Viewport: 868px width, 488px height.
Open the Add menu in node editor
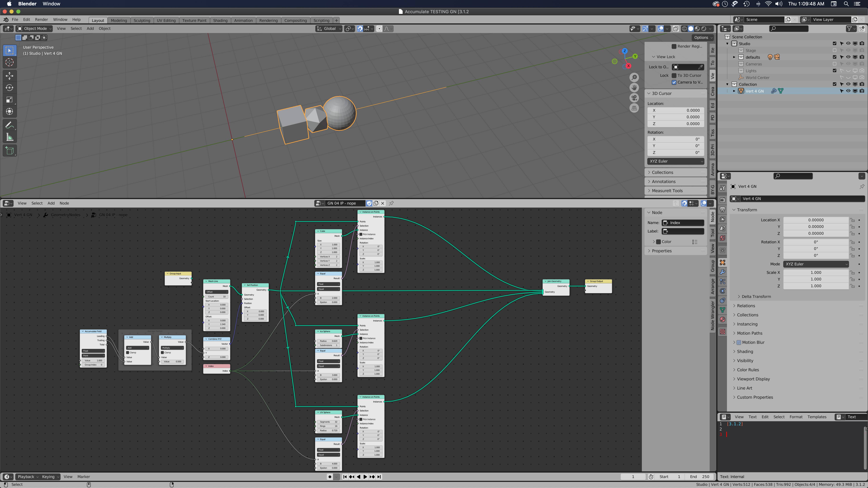[51, 203]
